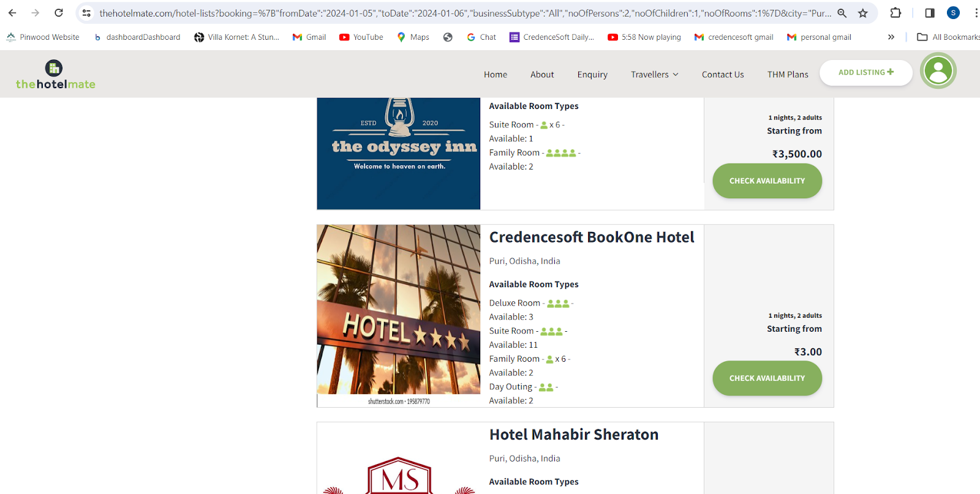Select Contact Us in the navigation bar
The image size is (980, 494).
(723, 75)
